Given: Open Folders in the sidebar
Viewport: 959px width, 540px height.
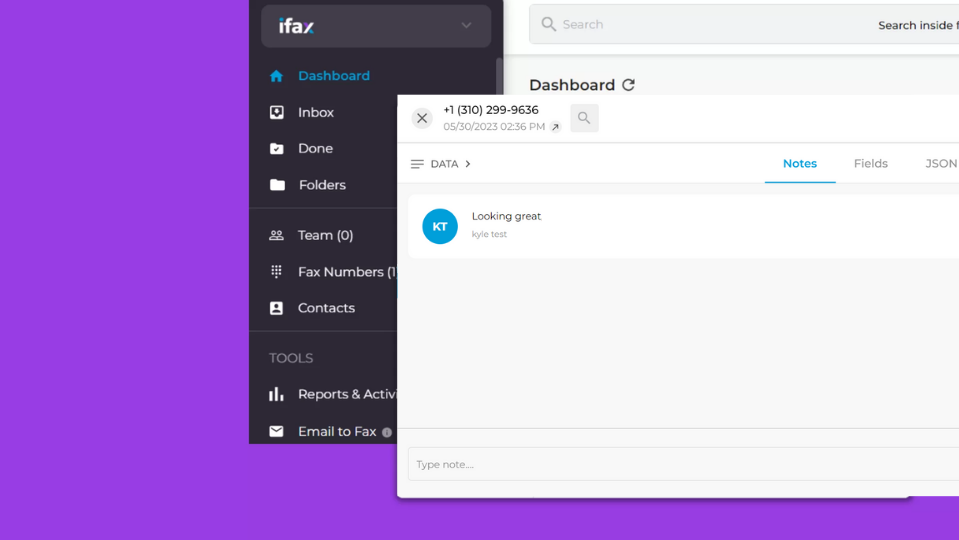Looking at the screenshot, I should 322,185.
